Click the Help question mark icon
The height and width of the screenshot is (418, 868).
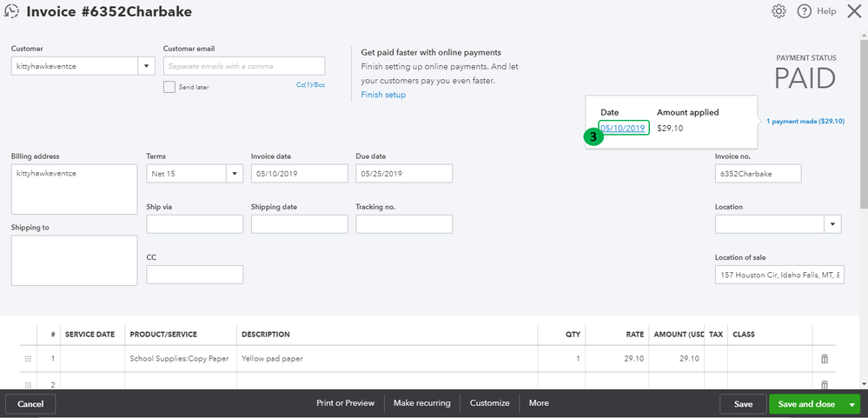[x=804, y=11]
